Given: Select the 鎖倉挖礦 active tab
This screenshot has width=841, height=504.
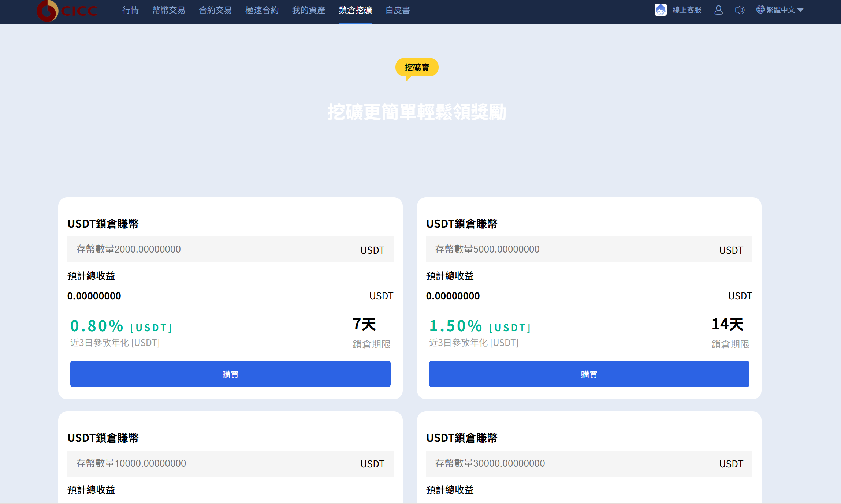Looking at the screenshot, I should (355, 10).
